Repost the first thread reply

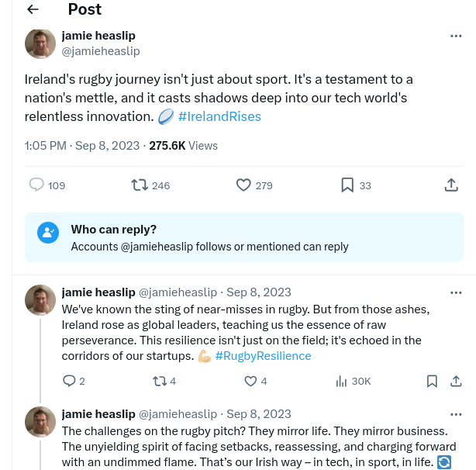click(159, 381)
